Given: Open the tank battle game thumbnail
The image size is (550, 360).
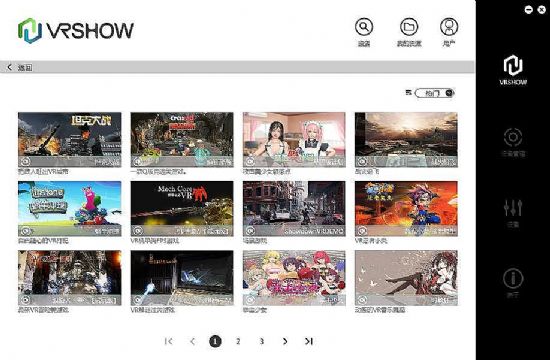Looking at the screenshot, I should [x=69, y=139].
